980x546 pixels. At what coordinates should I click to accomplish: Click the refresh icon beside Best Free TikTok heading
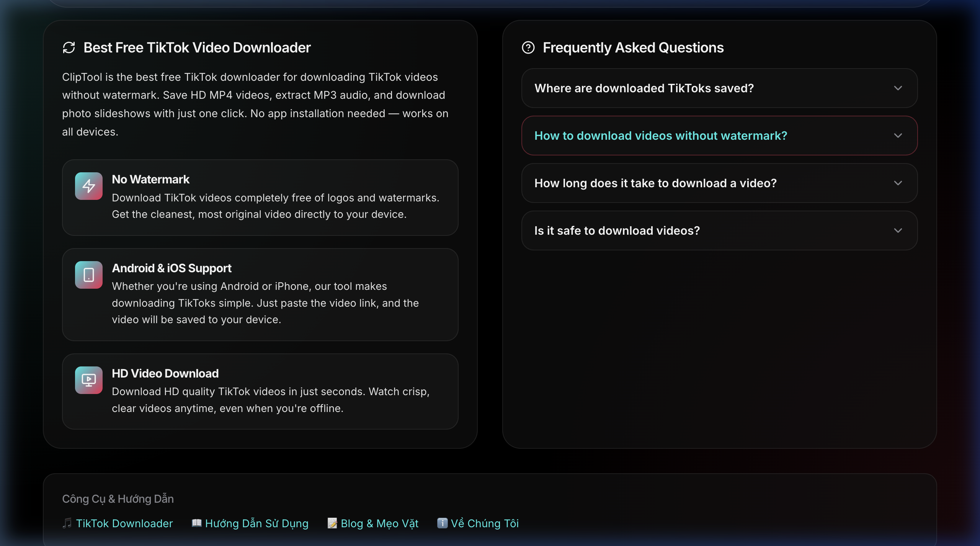69,48
